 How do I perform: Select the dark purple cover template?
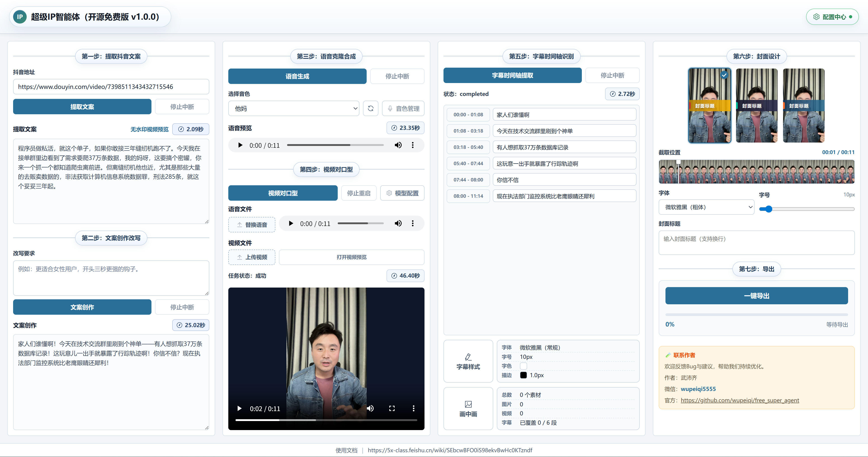(x=757, y=106)
